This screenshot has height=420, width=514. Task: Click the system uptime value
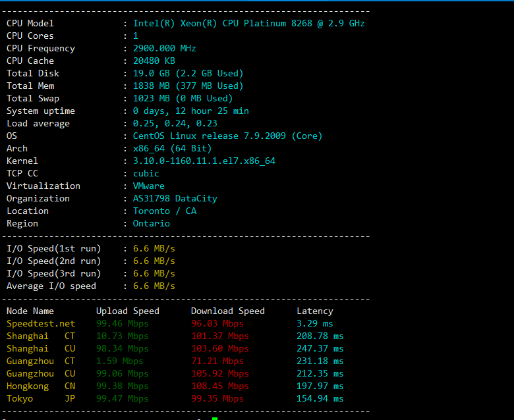[190, 111]
